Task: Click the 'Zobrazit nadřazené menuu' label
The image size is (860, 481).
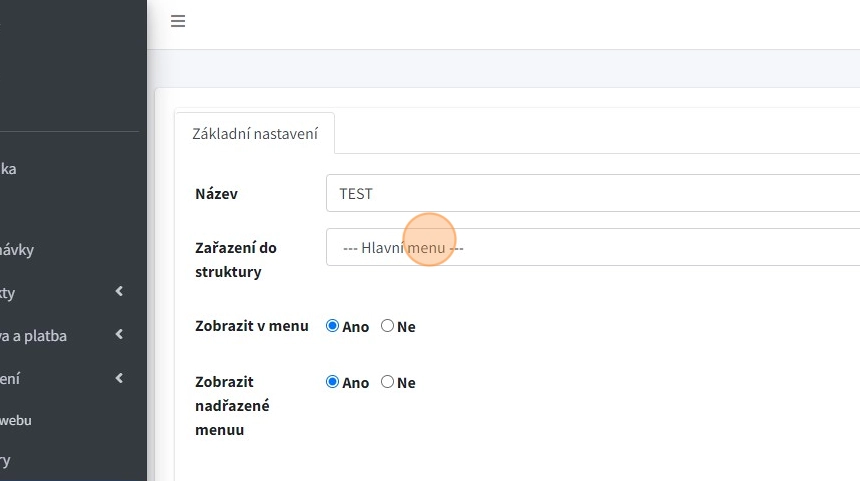Action: coord(232,406)
